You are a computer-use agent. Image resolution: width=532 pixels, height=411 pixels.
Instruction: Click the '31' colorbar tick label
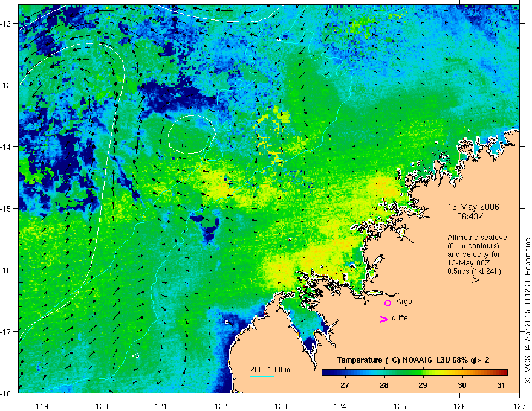coord(501,385)
